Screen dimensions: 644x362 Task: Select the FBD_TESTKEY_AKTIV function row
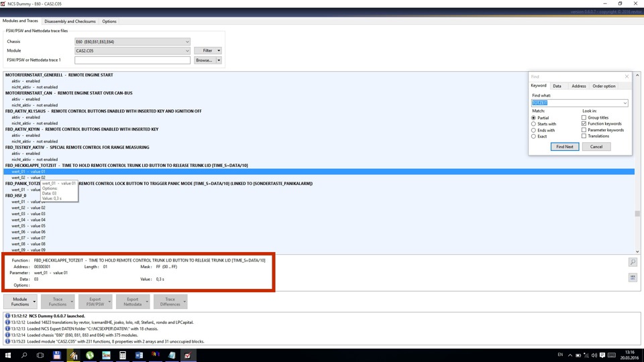pyautogui.click(x=319, y=147)
